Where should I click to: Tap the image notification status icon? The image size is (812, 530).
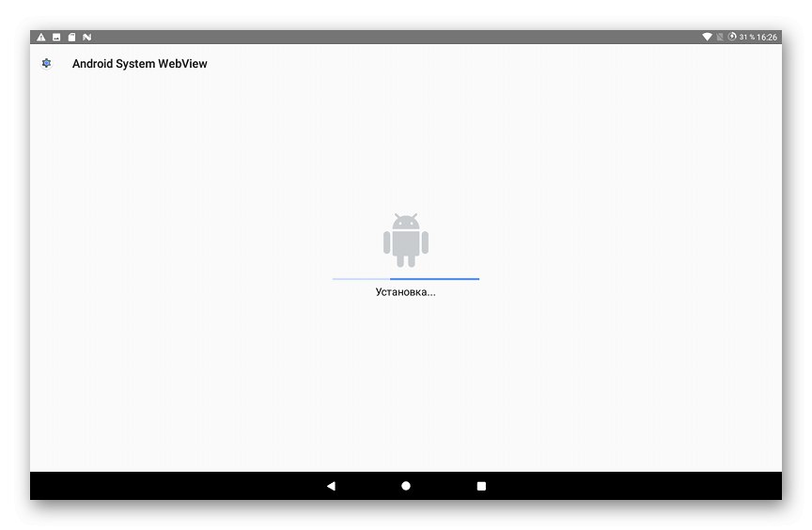pos(56,37)
